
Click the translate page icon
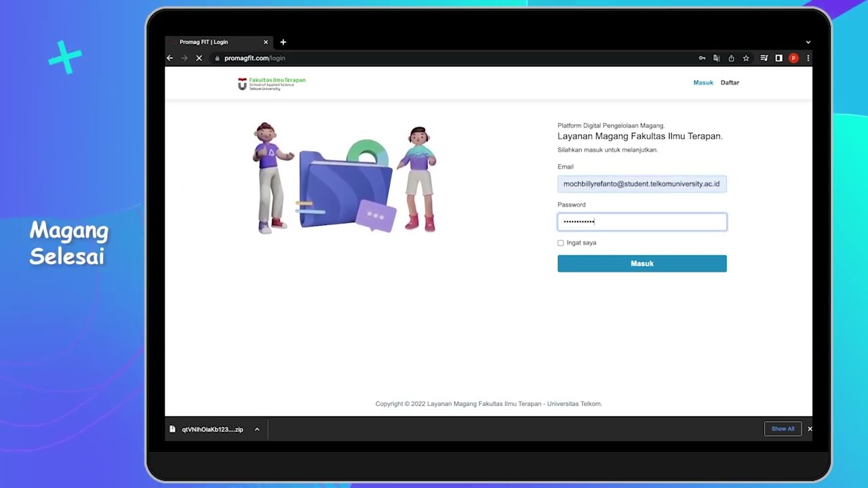[717, 58]
